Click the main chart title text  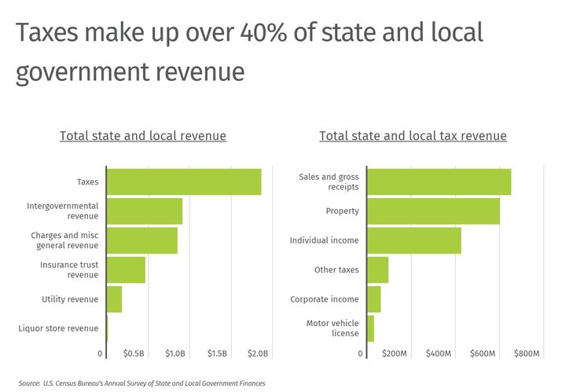(249, 52)
